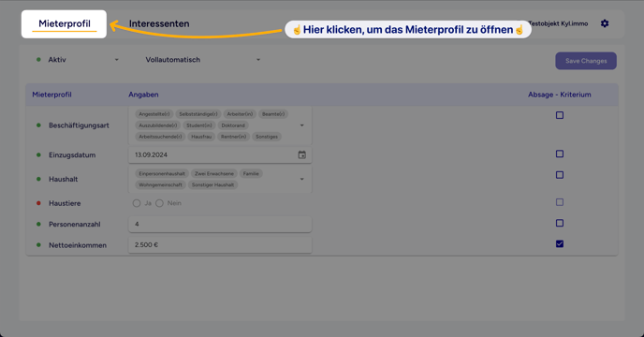This screenshot has height=337, width=644.
Task: Click the green Aktiv status indicator dot
Action: (x=38, y=60)
